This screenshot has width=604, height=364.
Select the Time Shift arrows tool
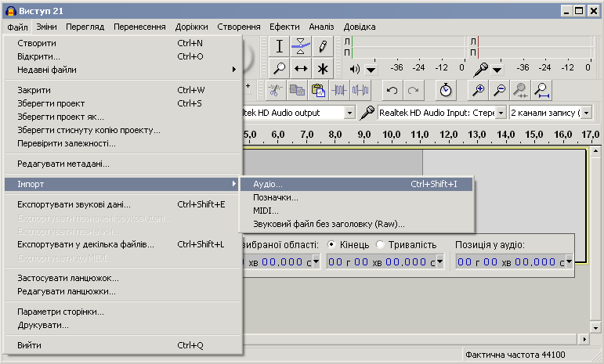301,68
